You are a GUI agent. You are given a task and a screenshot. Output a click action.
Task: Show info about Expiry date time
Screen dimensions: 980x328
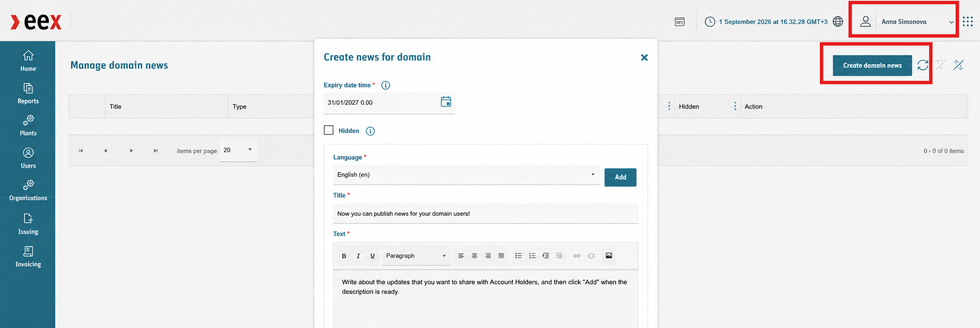[386, 85]
